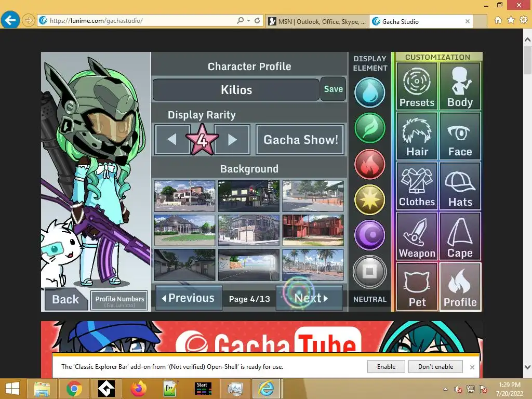Open the Clothes customization menu
The width and height of the screenshot is (532, 399).
(417, 186)
